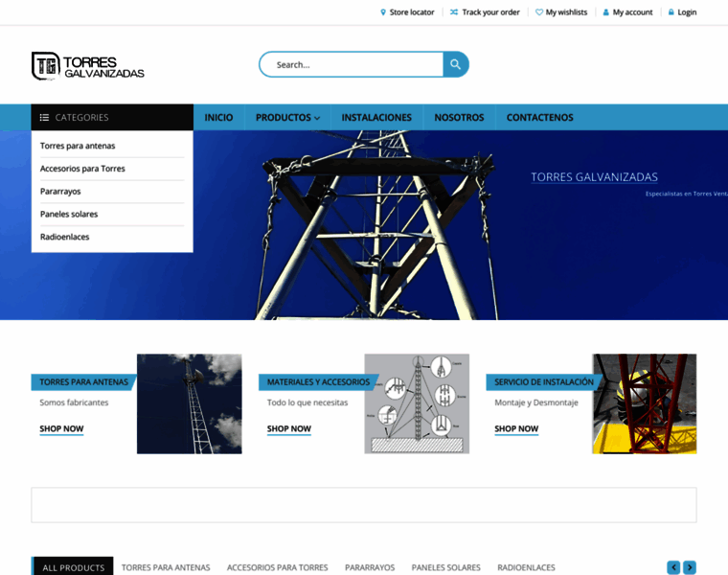
Task: Click the Torres Galvanizadas logo
Action: (x=88, y=66)
